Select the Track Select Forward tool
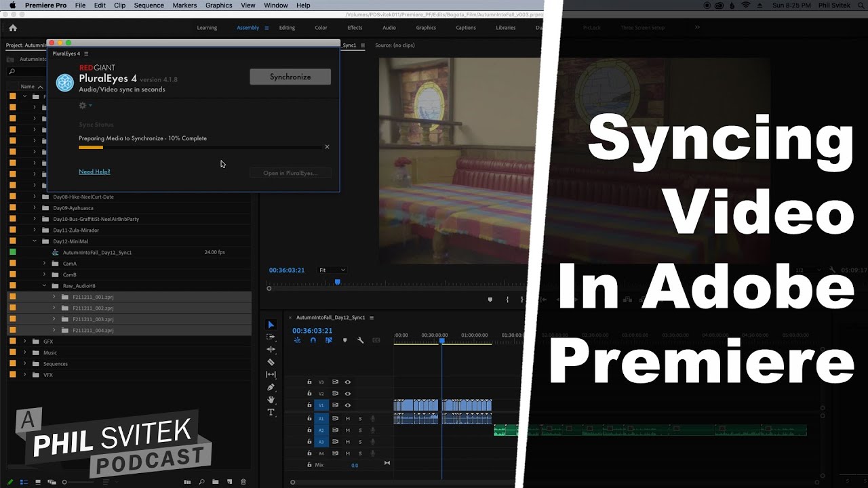This screenshot has height=488, width=868. pyautogui.click(x=271, y=337)
